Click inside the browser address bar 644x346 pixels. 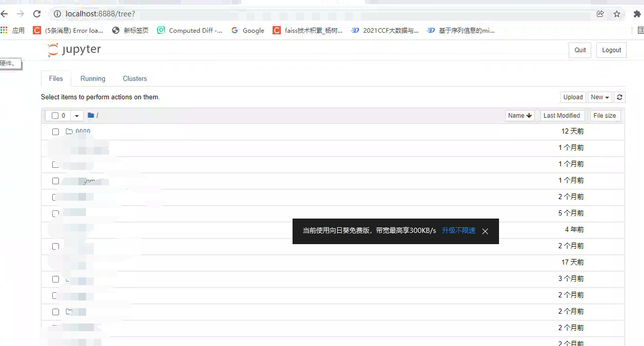point(205,14)
